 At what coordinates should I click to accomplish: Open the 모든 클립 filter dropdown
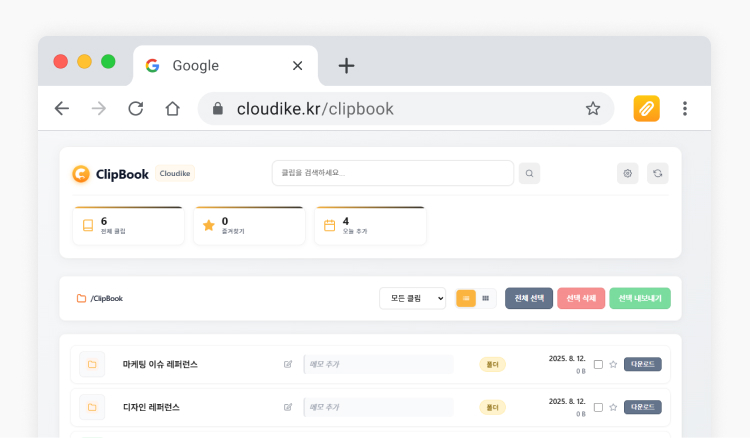coord(412,298)
